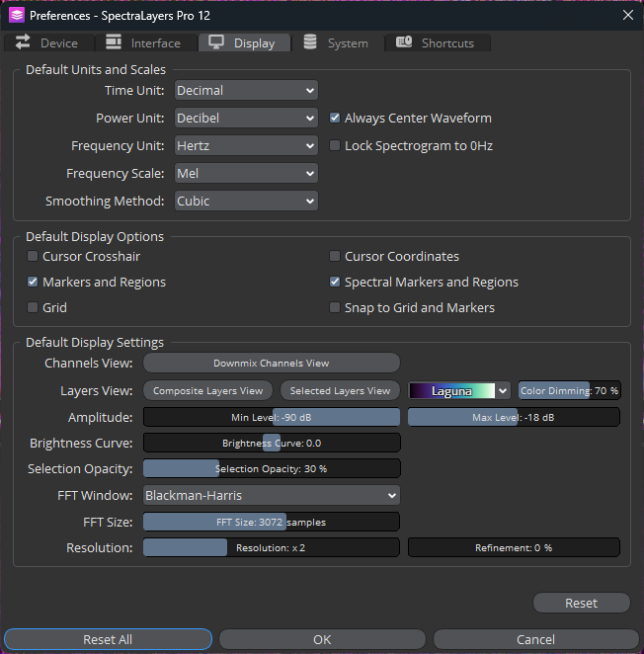Open the System preferences tab

point(337,42)
